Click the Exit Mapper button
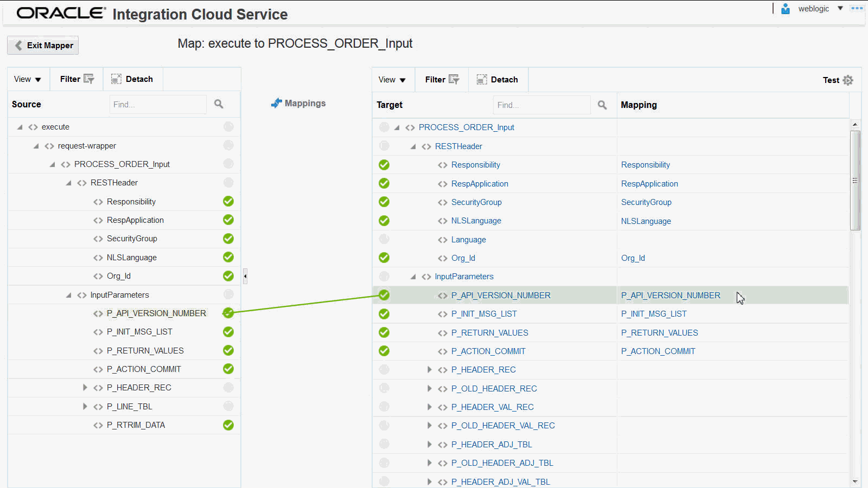This screenshot has height=488, width=868. (x=43, y=46)
